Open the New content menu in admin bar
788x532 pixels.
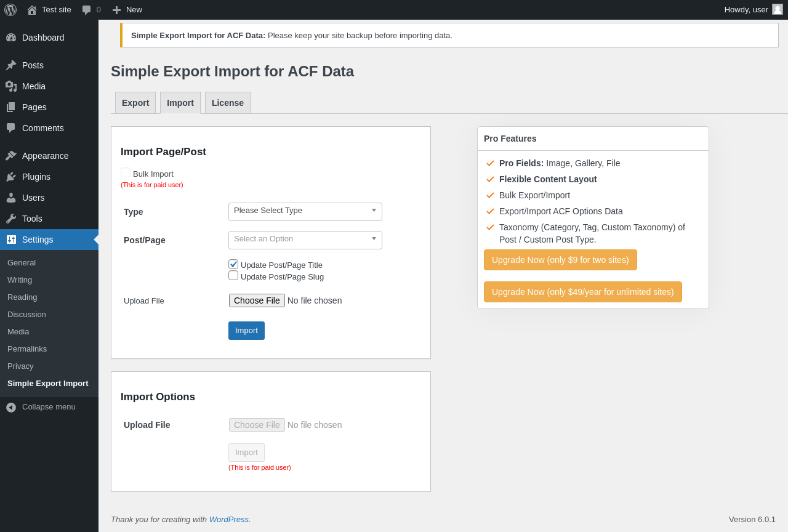(x=127, y=10)
